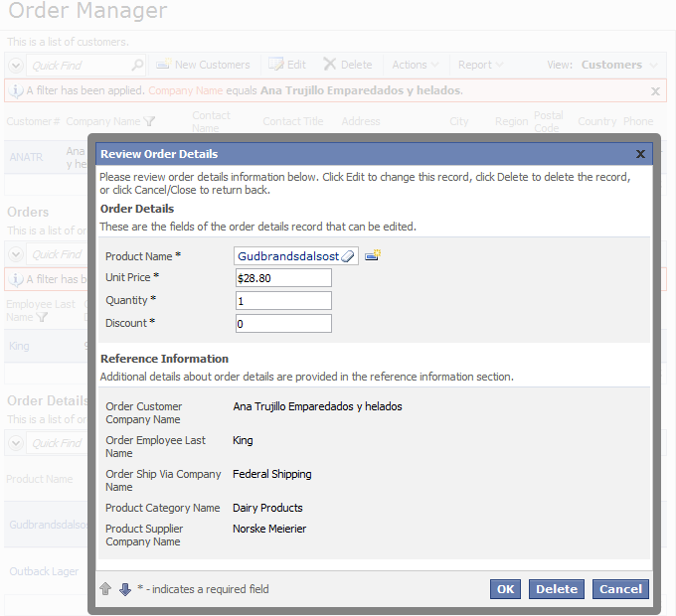Click the New Customers toolbar button
Viewport: 676px width, 616px height.
pos(203,65)
